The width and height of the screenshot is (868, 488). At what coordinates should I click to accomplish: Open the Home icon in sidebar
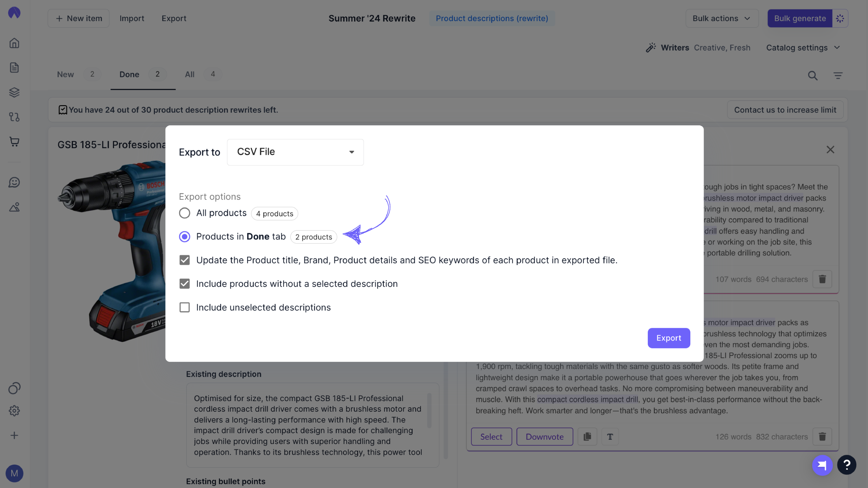tap(14, 43)
